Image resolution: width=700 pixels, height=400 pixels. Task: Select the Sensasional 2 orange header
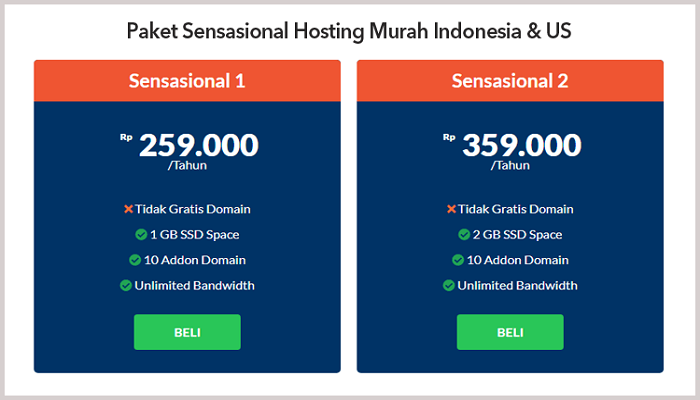(510, 81)
